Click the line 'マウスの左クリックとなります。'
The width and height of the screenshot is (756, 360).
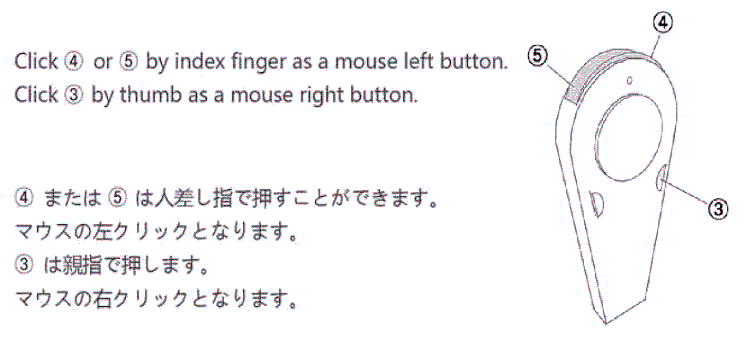click(x=155, y=233)
